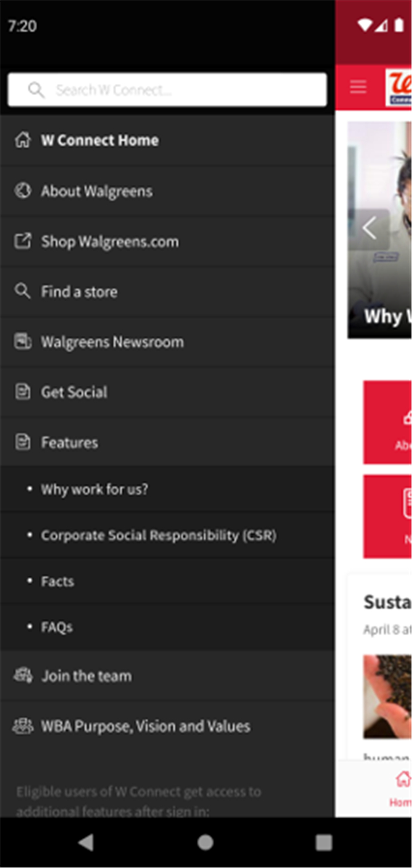Tap the carousel caption starting with 'Why'
The height and width of the screenshot is (868, 412).
pos(387,316)
